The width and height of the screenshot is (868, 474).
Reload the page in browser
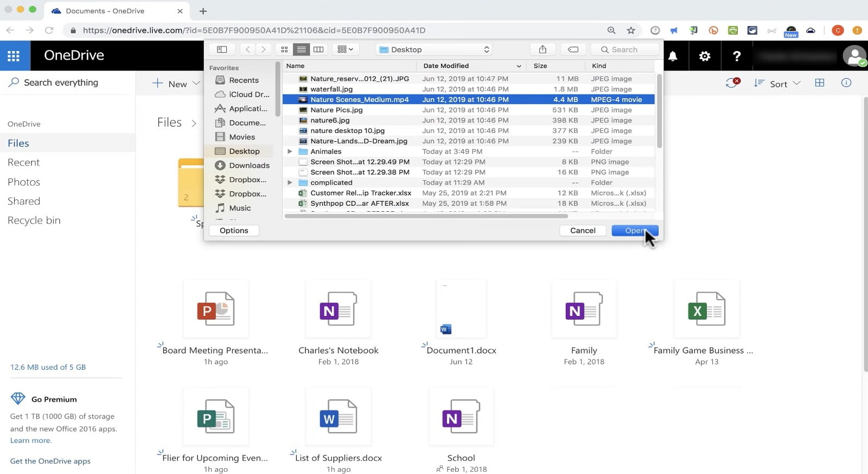[x=49, y=30]
